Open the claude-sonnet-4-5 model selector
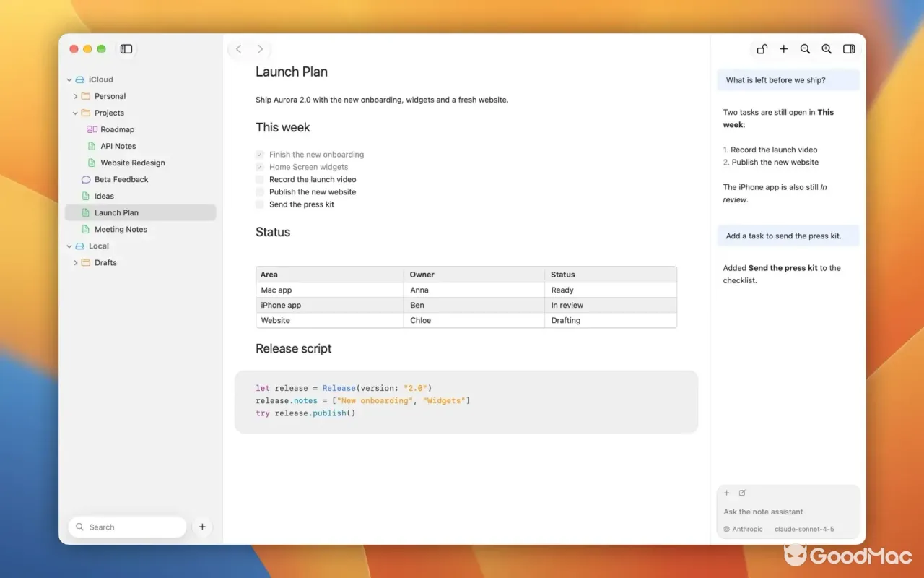 (804, 529)
